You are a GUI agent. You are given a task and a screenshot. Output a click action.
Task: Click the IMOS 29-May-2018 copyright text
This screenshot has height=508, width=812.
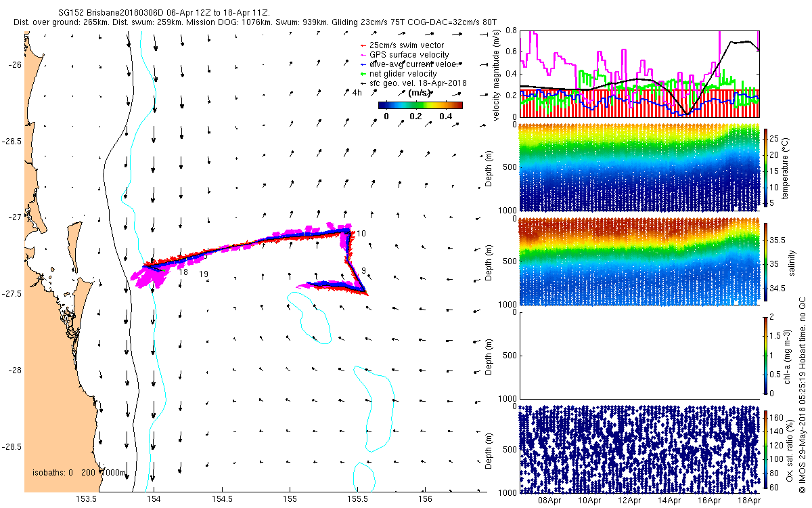point(802,396)
